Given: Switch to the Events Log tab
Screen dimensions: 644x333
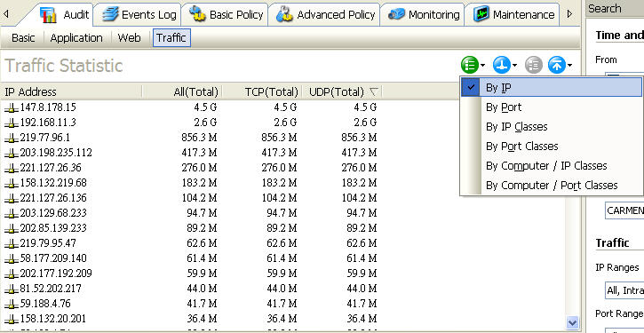Looking at the screenshot, I should 139,15.
